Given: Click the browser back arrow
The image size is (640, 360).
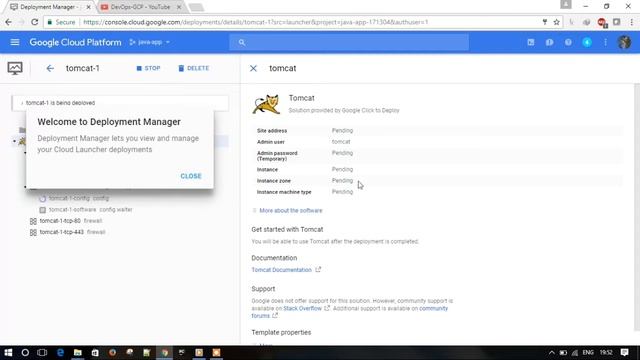Looking at the screenshot, I should pos(9,22).
